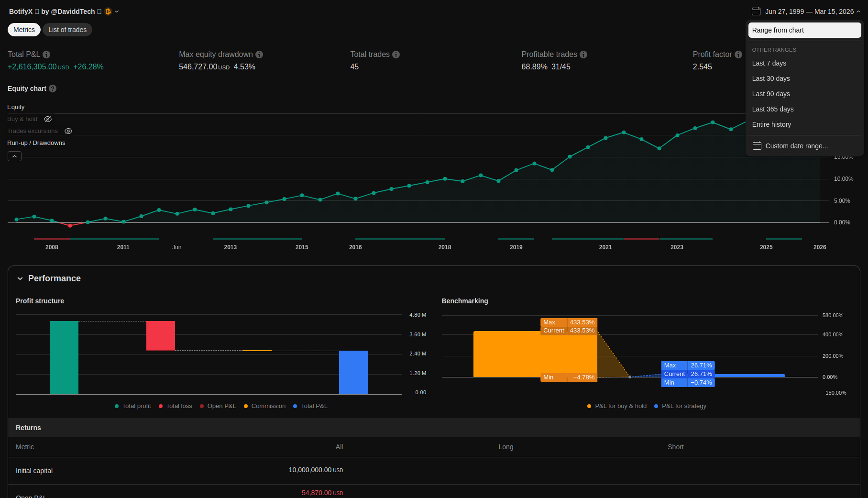The image size is (868, 498).
Task: Click the Total P&L info icon
Action: pyautogui.click(x=46, y=55)
